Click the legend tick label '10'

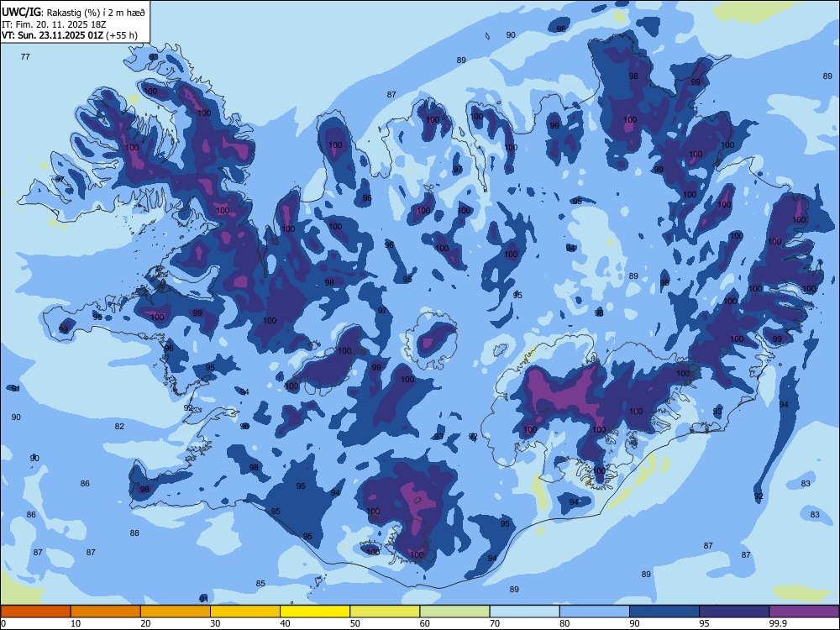point(76,623)
